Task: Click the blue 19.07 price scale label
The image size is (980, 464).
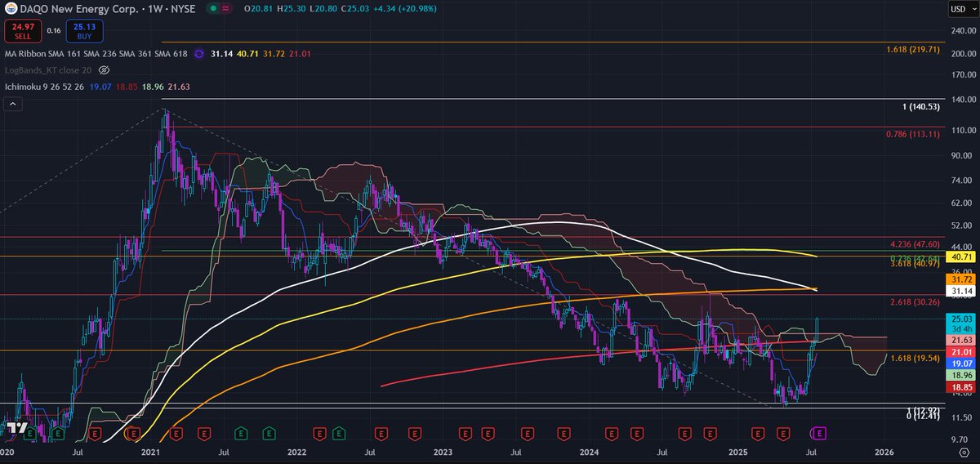Action: tap(959, 362)
